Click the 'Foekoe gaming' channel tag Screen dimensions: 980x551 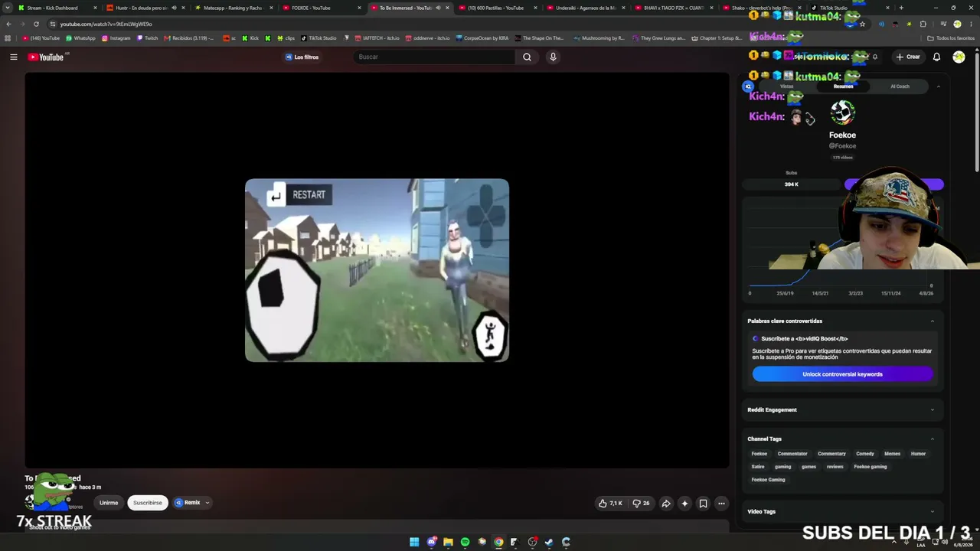[x=871, y=467]
